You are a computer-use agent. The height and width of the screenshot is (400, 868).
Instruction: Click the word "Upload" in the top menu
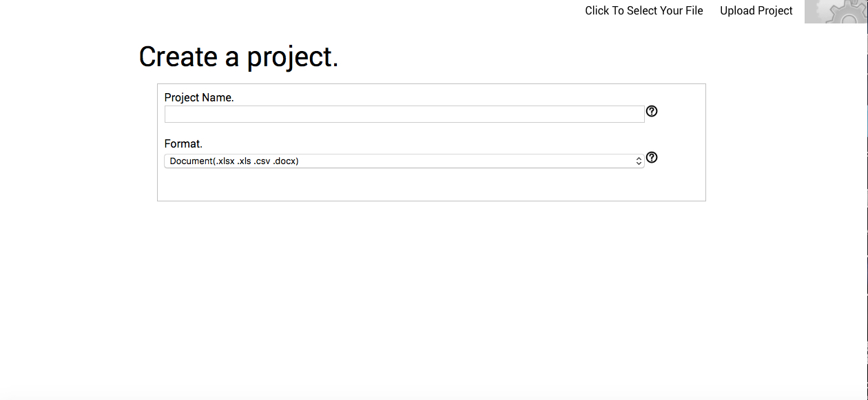736,10
